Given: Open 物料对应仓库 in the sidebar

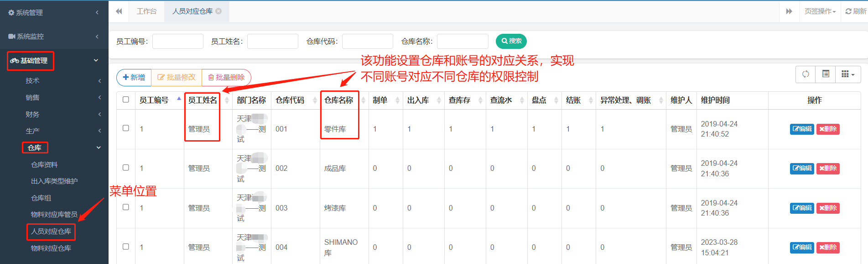Looking at the screenshot, I should pos(51,248).
